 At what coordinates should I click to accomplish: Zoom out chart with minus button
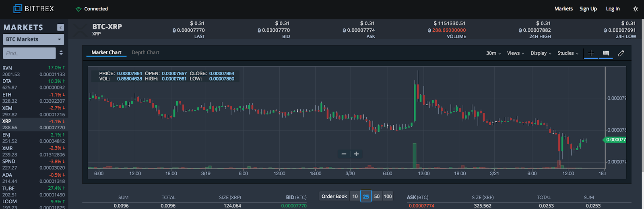(344, 154)
